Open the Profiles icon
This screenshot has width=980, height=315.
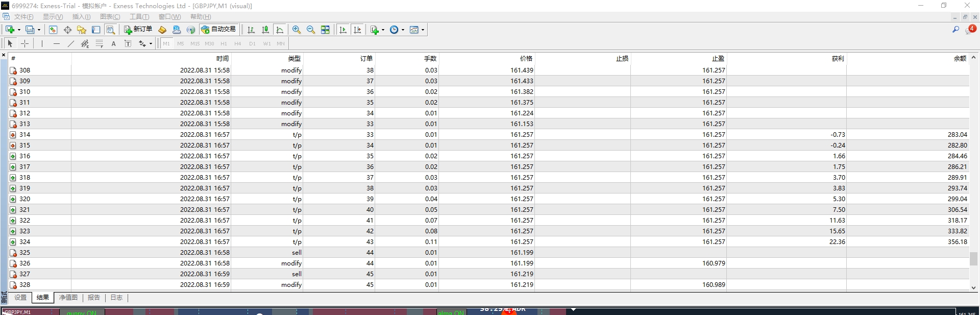30,30
